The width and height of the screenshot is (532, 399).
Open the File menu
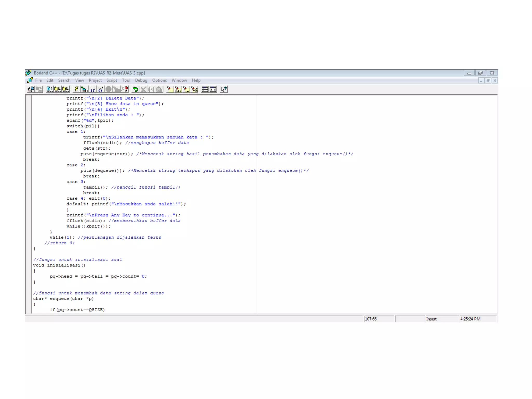click(38, 81)
